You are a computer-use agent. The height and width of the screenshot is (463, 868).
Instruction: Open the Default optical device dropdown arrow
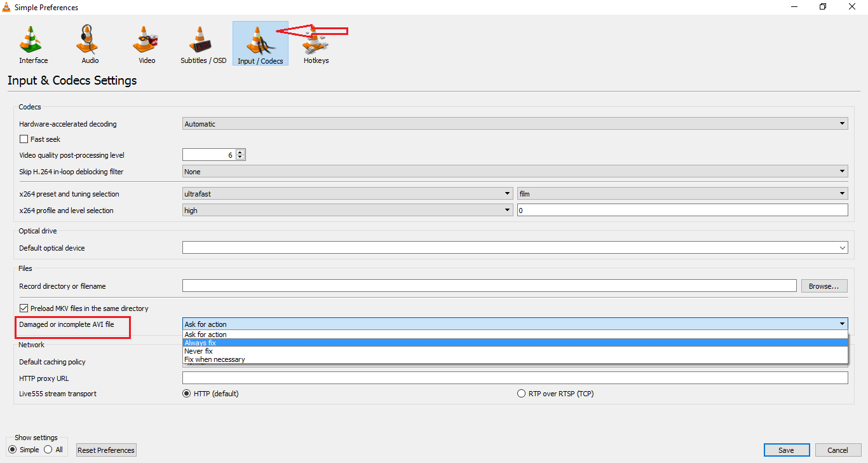click(x=843, y=247)
